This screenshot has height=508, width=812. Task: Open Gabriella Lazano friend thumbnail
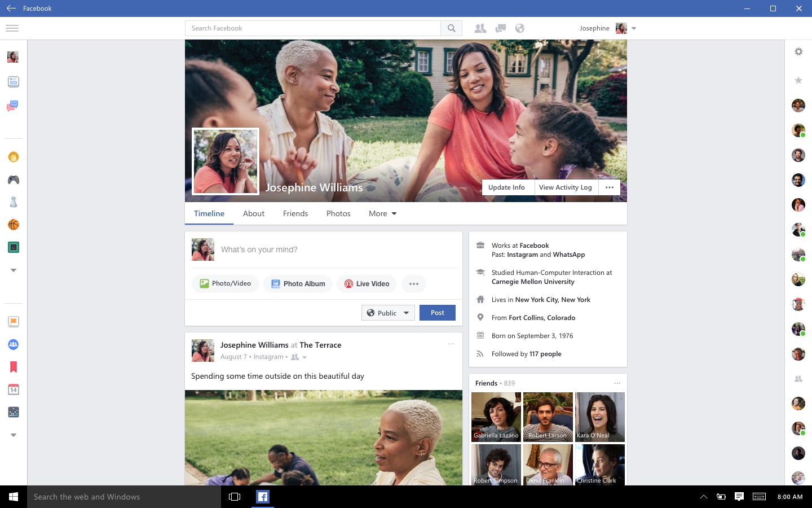[x=496, y=417]
